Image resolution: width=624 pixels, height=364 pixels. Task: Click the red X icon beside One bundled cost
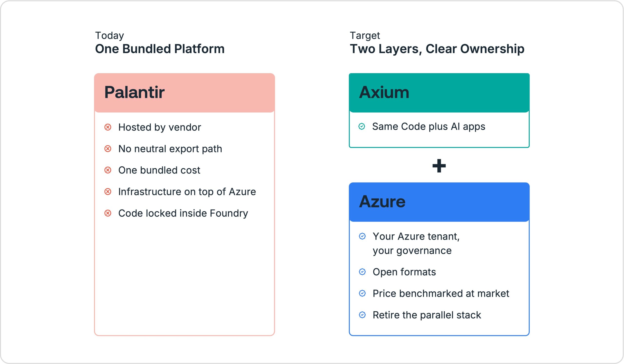[108, 170]
